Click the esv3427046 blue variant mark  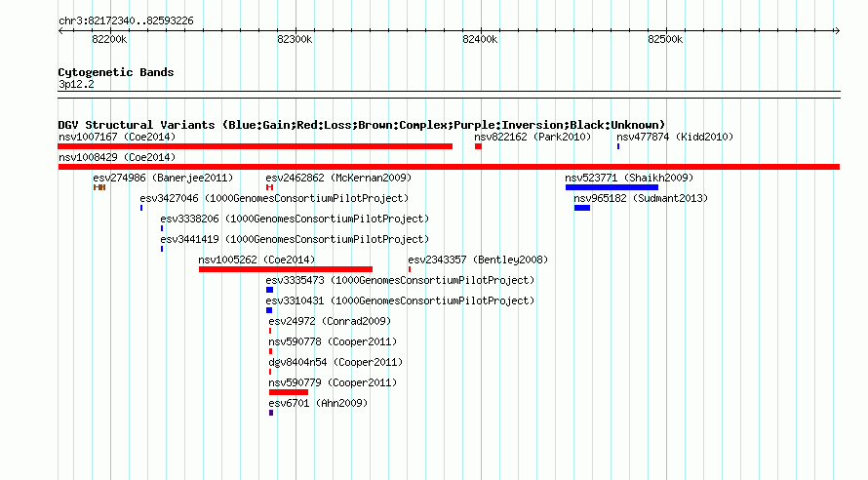coord(141,208)
